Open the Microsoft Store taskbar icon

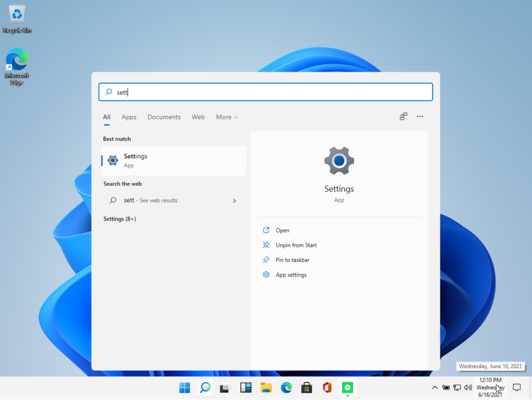(307, 387)
